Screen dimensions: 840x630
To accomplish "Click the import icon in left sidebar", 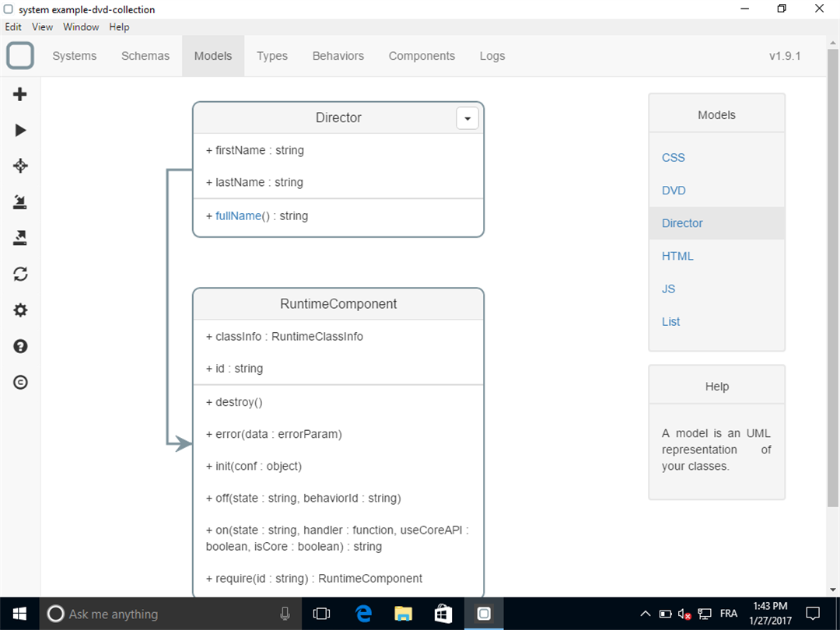I will [19, 202].
